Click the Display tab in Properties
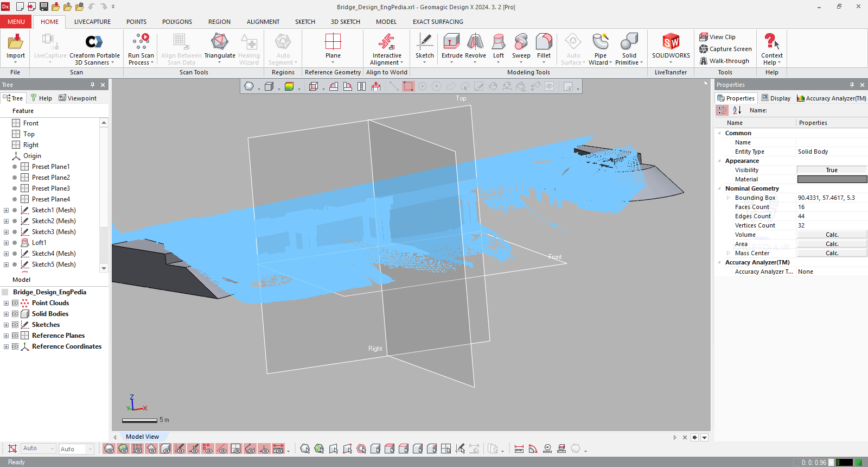The image size is (868, 467). [776, 98]
